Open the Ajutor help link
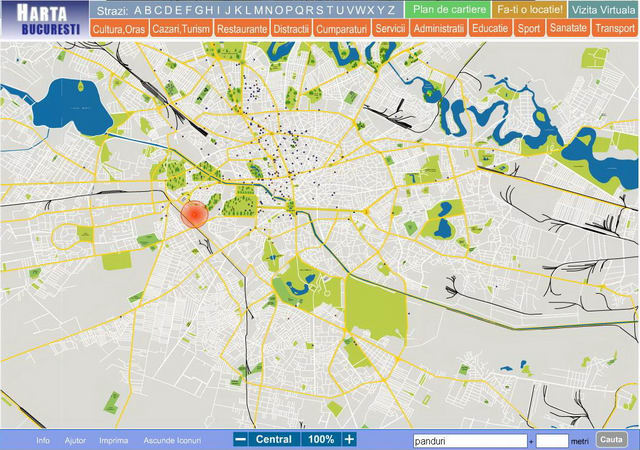The image size is (640, 450). pos(75,440)
